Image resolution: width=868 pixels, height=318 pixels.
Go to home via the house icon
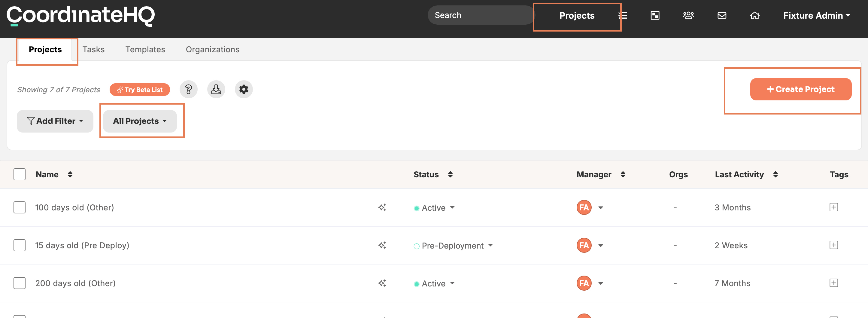[x=754, y=16]
